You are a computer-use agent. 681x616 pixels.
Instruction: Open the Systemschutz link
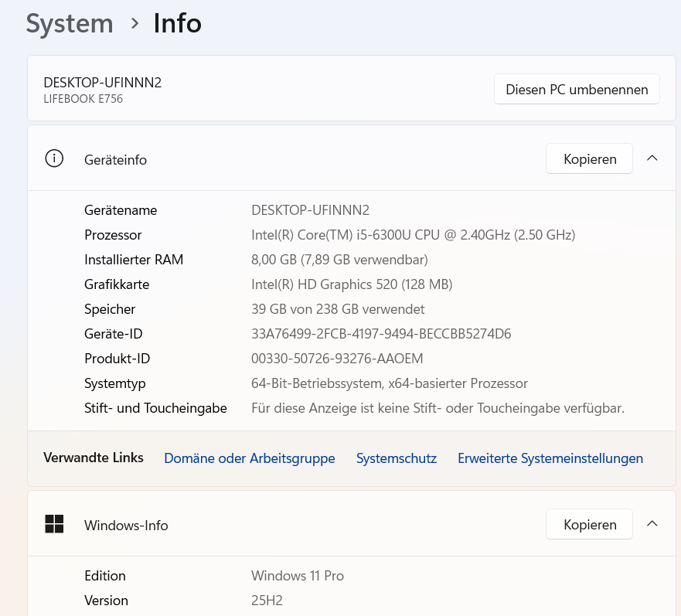396,458
